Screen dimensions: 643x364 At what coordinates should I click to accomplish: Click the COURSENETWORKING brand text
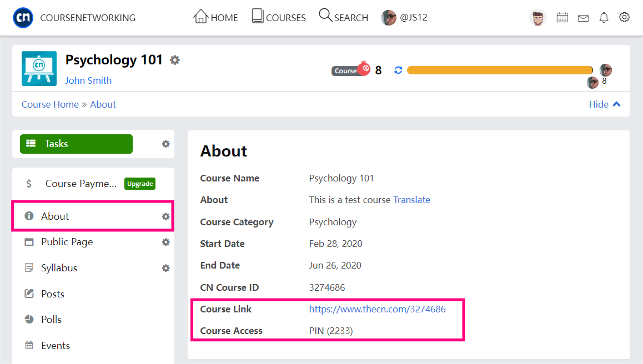click(88, 18)
